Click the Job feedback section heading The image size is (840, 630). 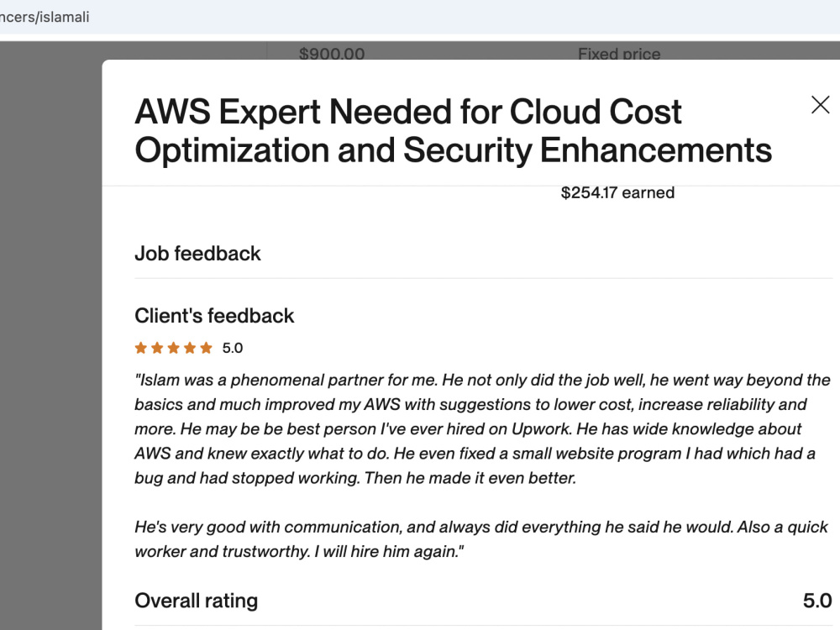197,254
